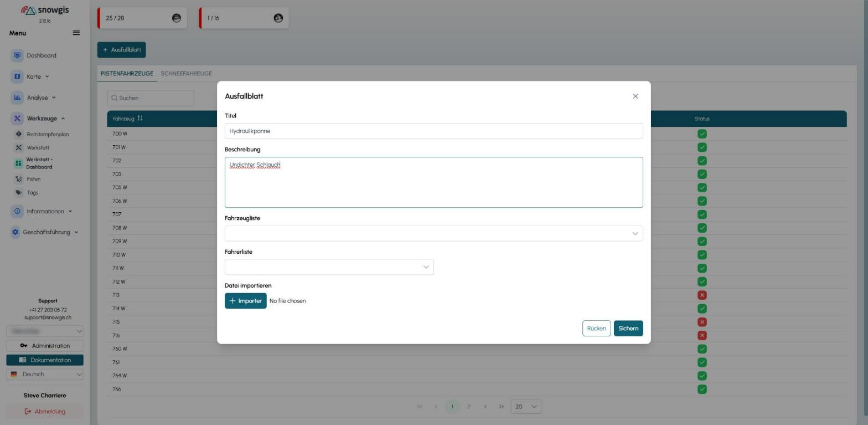The width and height of the screenshot is (868, 425).
Task: Close the Ausfallblatt dialog with X
Action: [635, 96]
